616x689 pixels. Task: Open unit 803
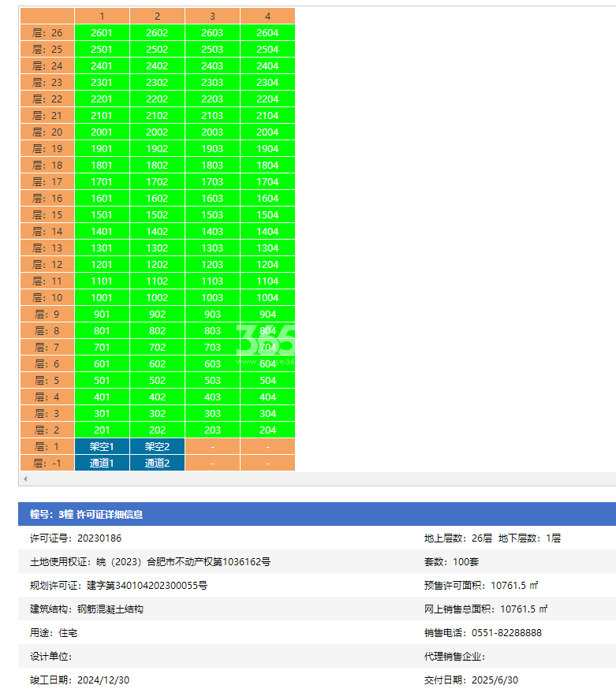coord(212,331)
